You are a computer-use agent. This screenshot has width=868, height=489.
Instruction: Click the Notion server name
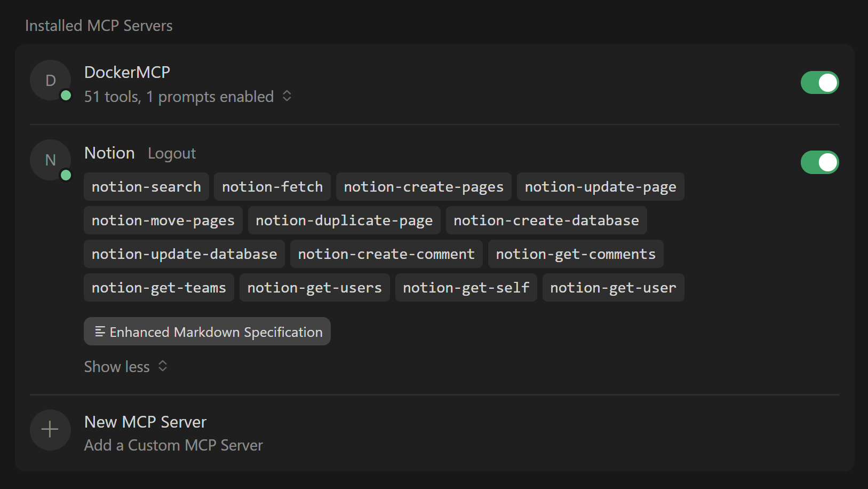tap(109, 153)
